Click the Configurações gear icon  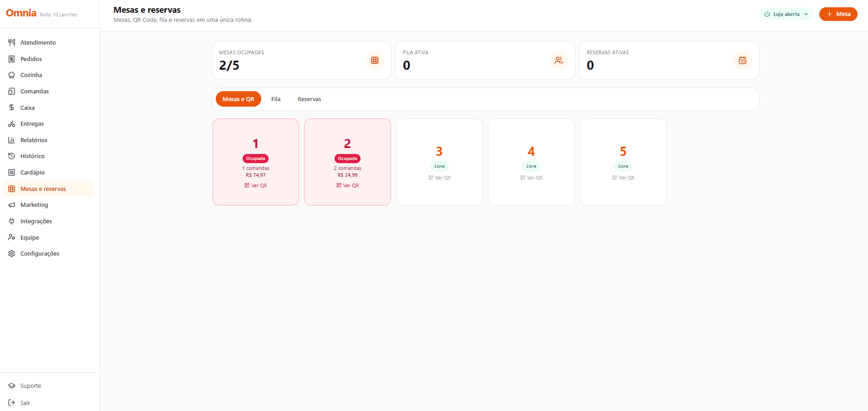click(x=12, y=254)
